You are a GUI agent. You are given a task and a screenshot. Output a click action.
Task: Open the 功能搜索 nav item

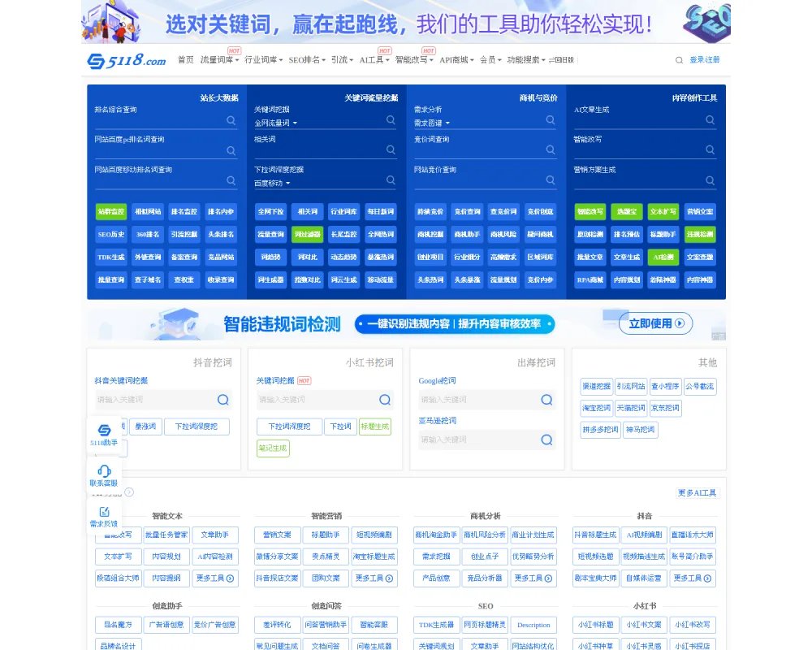[x=526, y=60]
